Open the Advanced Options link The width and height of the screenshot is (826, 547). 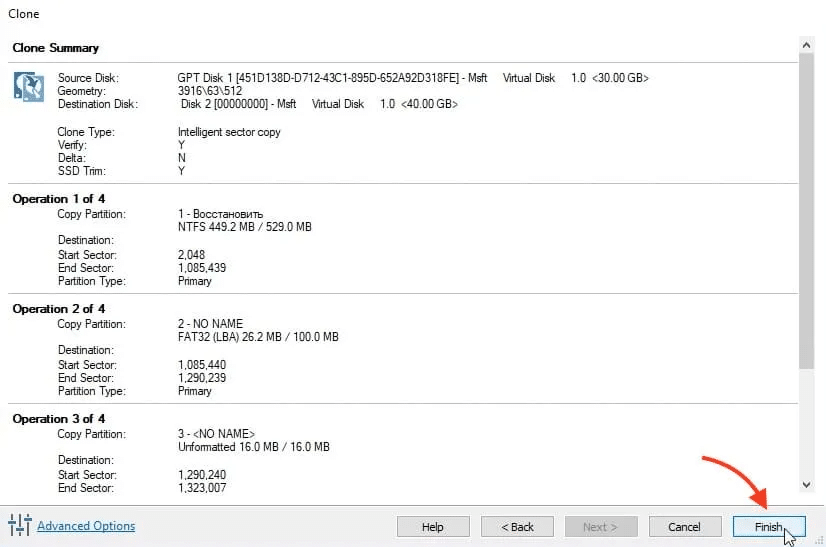[86, 526]
